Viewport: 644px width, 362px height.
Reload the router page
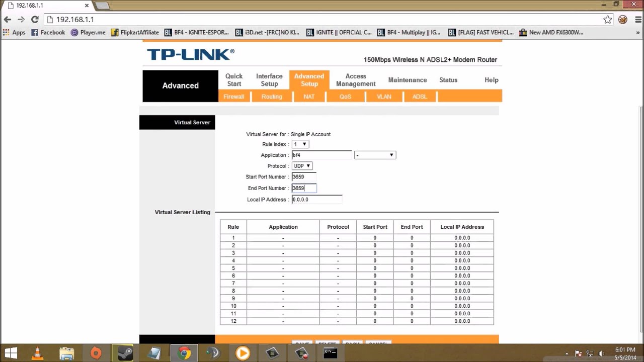35,20
